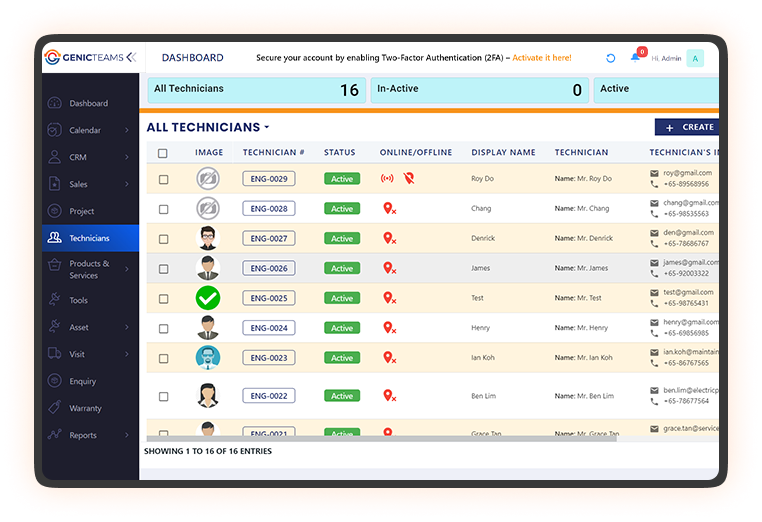Click the Admin avatar icon
Screen dimensions: 762x522
(695, 58)
